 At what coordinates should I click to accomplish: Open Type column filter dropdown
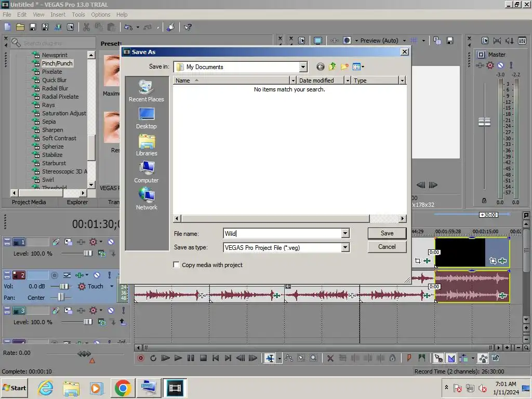pyautogui.click(x=403, y=81)
